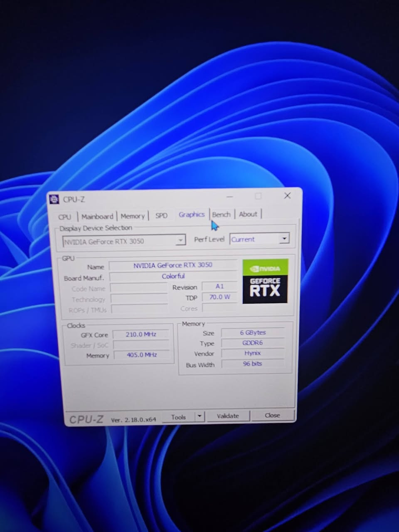Open the Bench tab

coord(221,214)
